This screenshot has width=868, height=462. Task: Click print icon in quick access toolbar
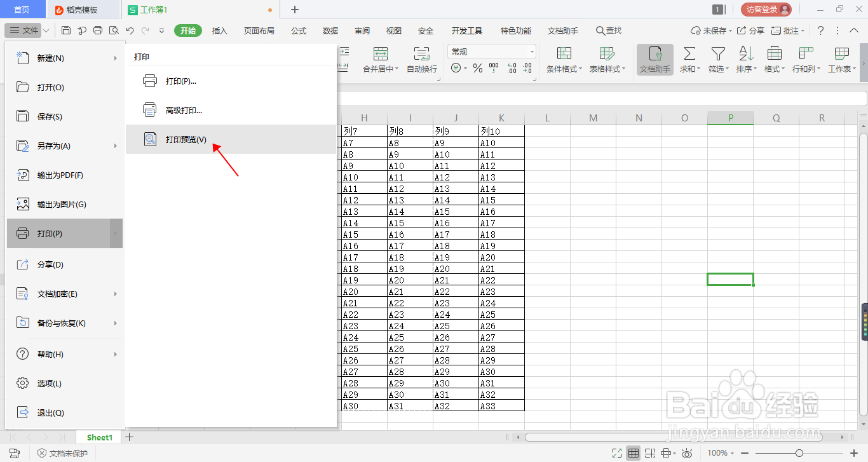pos(98,31)
